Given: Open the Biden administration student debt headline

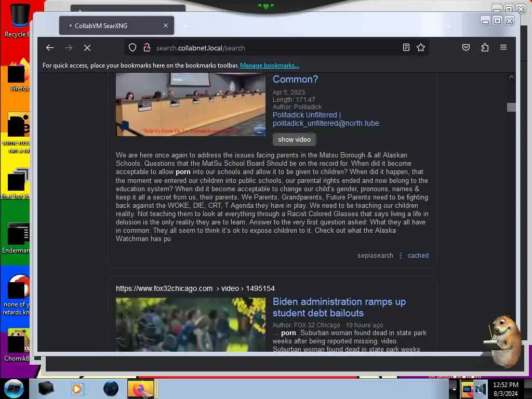Looking at the screenshot, I should (x=339, y=308).
